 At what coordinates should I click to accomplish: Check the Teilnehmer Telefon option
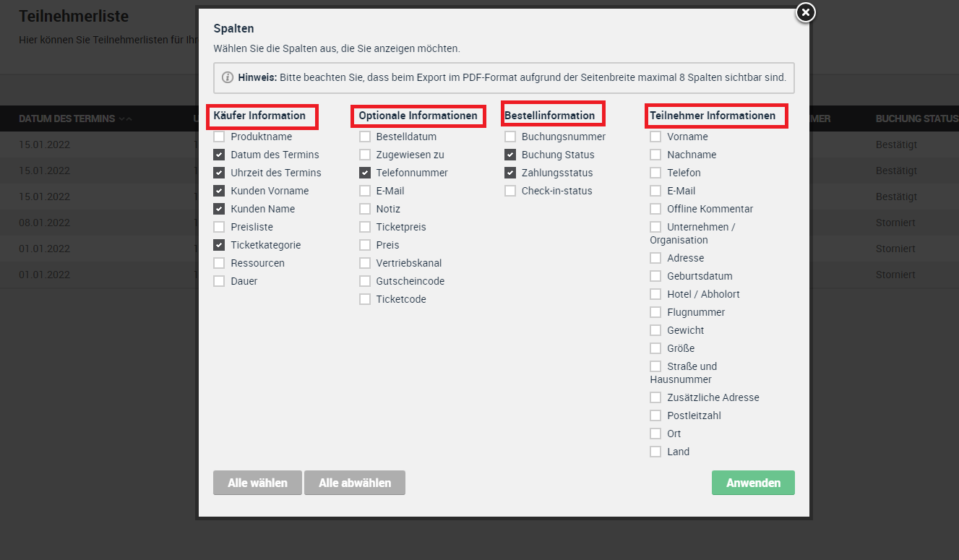pos(655,173)
